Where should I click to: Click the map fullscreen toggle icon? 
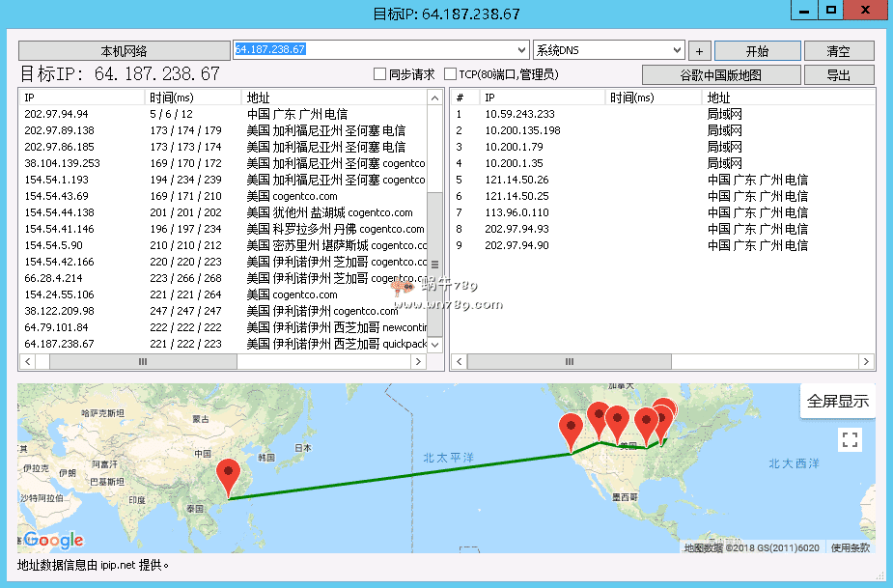pyautogui.click(x=850, y=440)
